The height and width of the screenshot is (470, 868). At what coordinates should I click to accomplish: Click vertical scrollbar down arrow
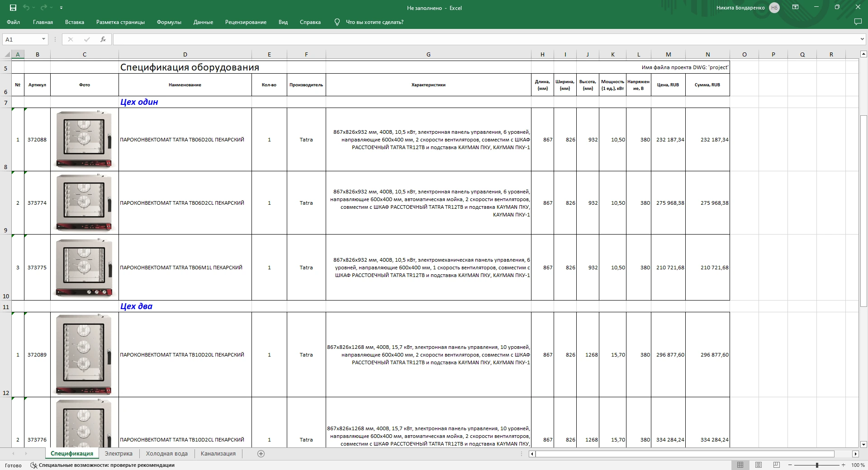click(863, 444)
